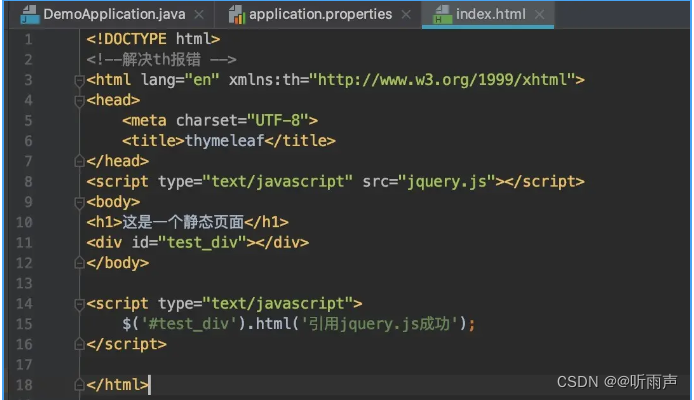Click the id value "test_div" on line 11
Screen dimensions: 694x400
click(202, 242)
